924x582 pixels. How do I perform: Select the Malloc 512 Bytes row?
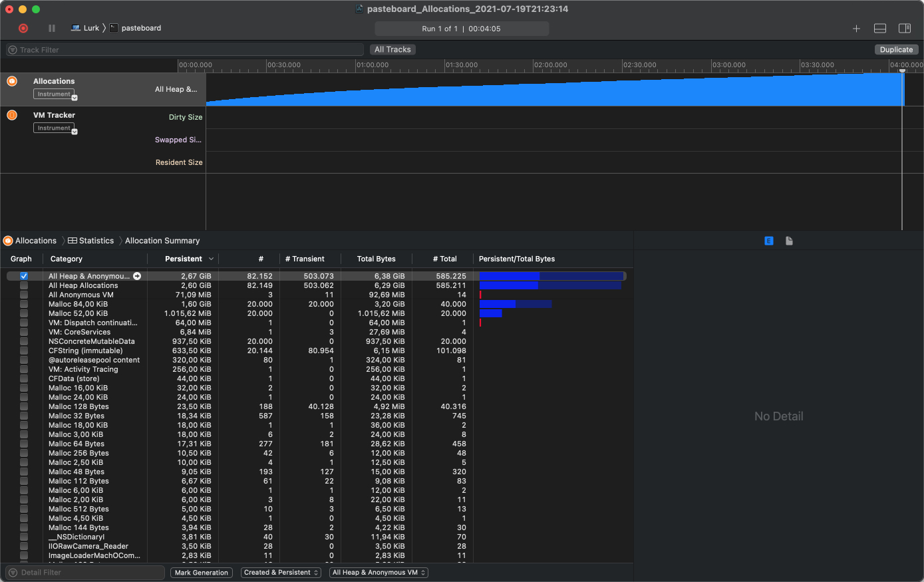(x=316, y=509)
